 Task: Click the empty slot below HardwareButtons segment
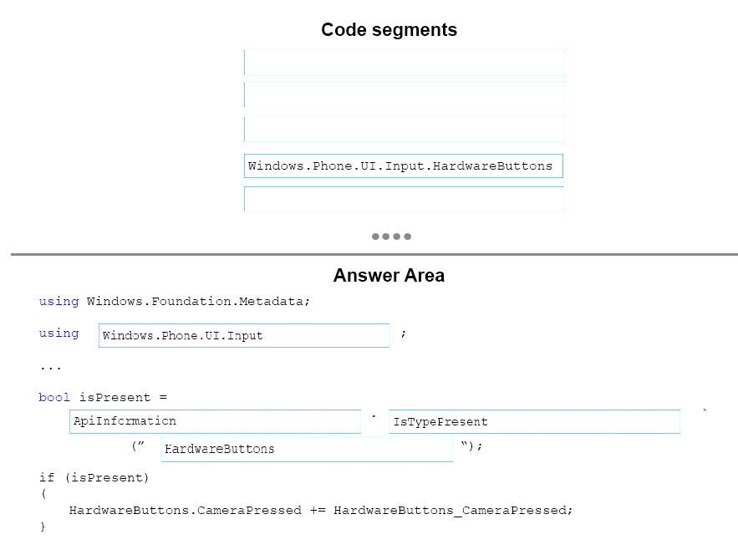pyautogui.click(x=404, y=199)
